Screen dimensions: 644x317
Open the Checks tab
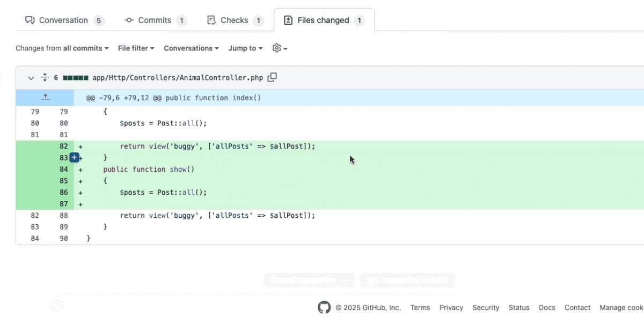[235, 20]
